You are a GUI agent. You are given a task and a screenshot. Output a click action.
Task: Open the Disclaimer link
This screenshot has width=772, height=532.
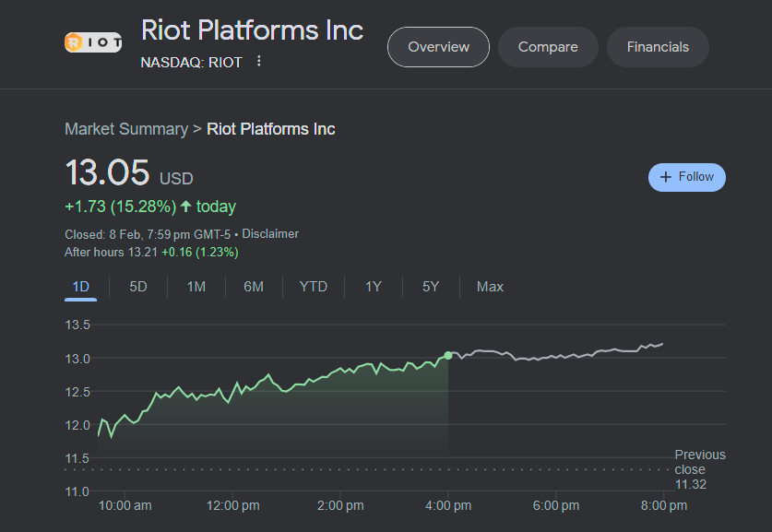coord(270,234)
